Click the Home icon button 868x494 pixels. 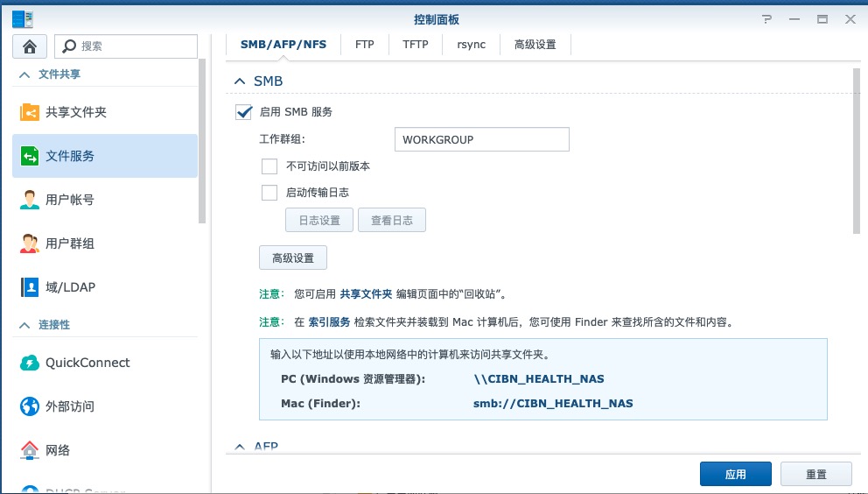pos(30,46)
